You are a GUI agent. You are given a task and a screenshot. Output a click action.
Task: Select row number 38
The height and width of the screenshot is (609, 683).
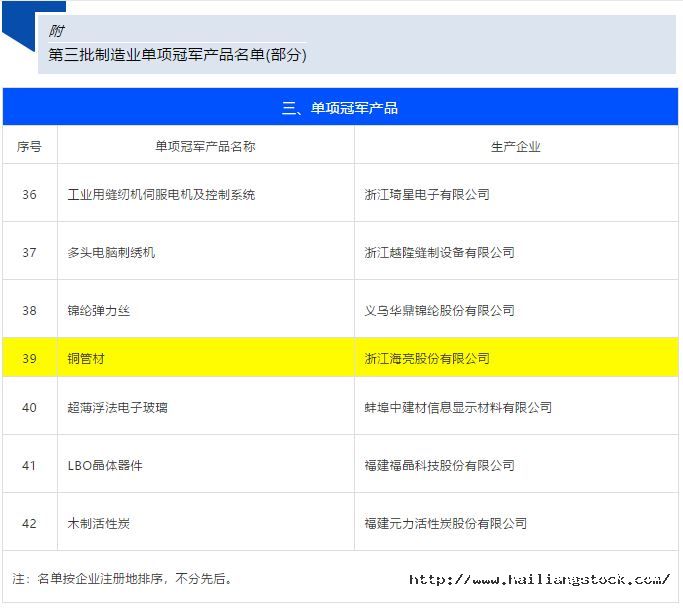(29, 311)
